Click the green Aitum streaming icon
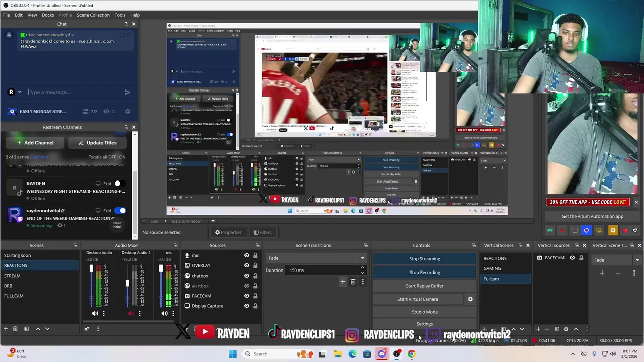Viewport: 644px width, 362px height. (x=550, y=230)
